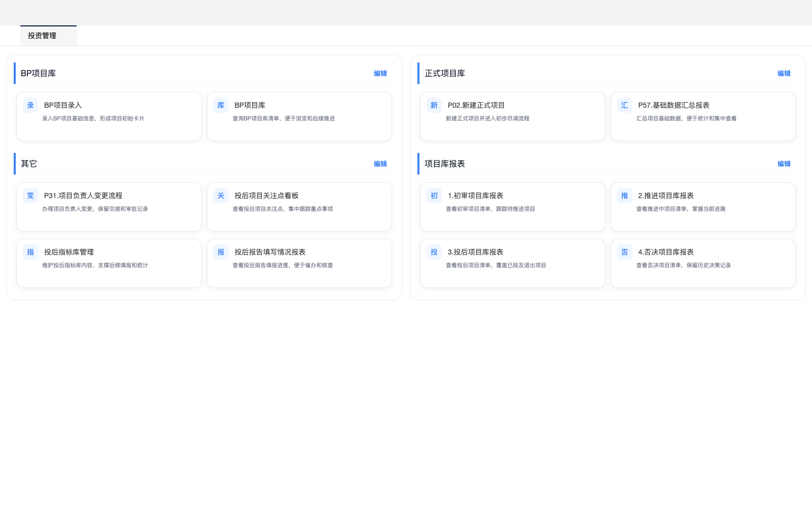Click the 录 icon for BP项目录入
The image size is (812, 508).
(30, 105)
